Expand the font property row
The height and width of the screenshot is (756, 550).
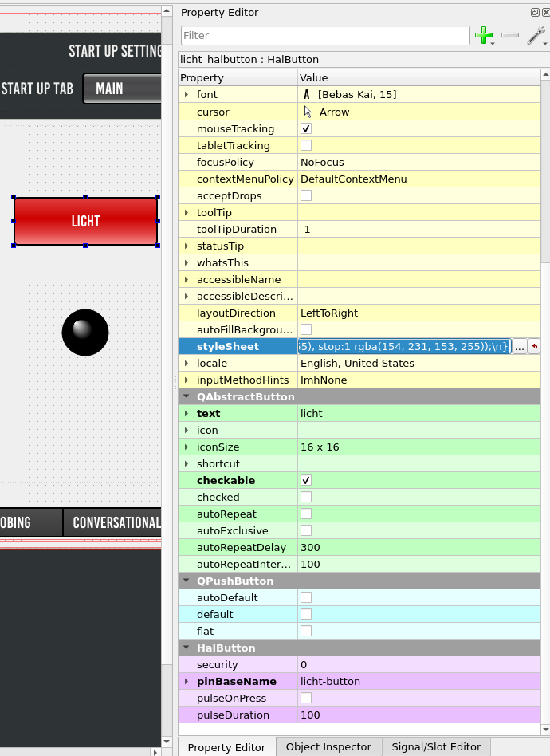tap(187, 95)
